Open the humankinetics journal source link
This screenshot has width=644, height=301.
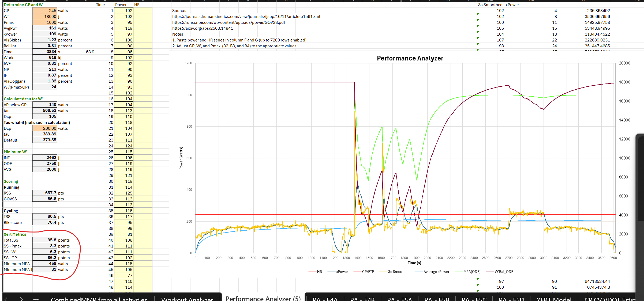pos(246,17)
